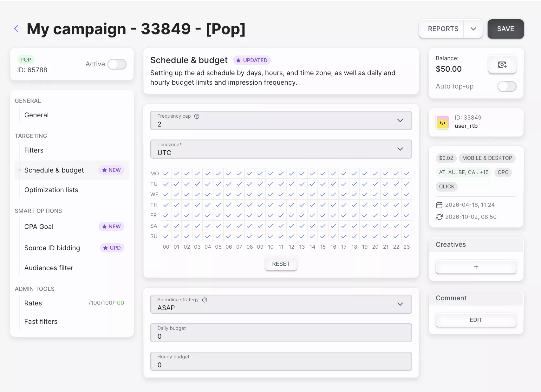Screen dimensions: 541x392
Task: Open the CPA Goal section
Action: (x=39, y=227)
